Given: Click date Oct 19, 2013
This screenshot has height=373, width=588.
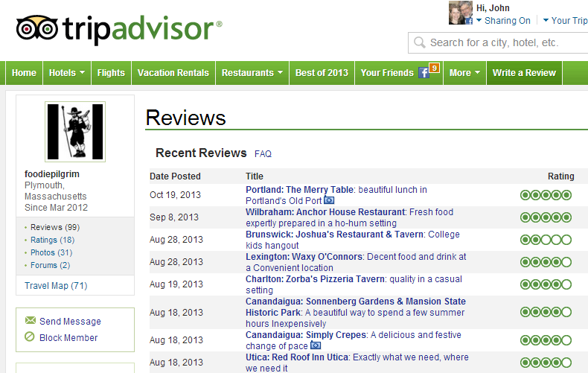Looking at the screenshot, I should (x=175, y=195).
